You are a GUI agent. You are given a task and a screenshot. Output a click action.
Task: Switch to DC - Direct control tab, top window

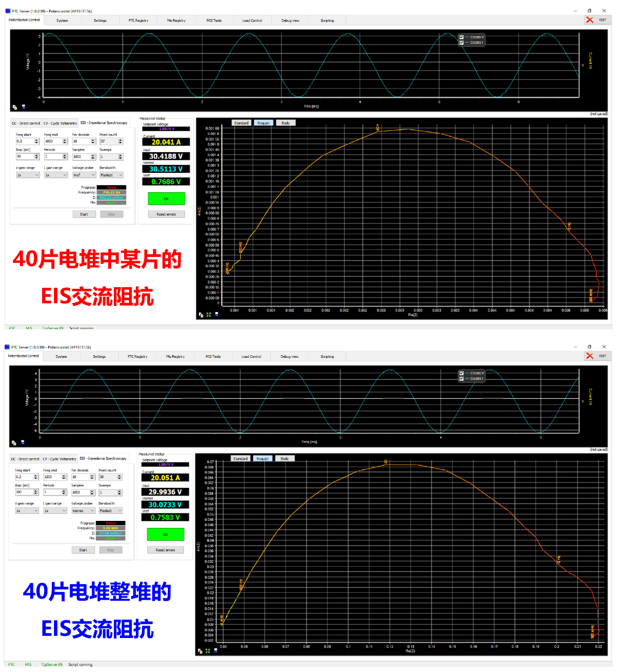(26, 123)
